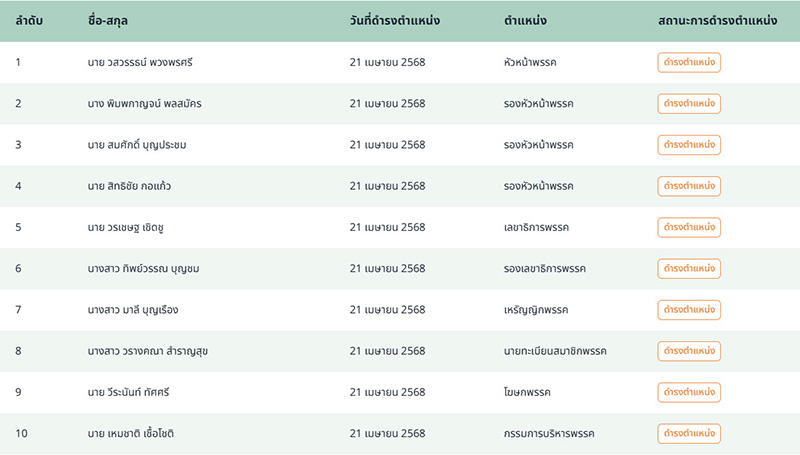Click the status badge for เลขาธิการพรรค row
Viewport: 800px width, 455px height.
[689, 227]
